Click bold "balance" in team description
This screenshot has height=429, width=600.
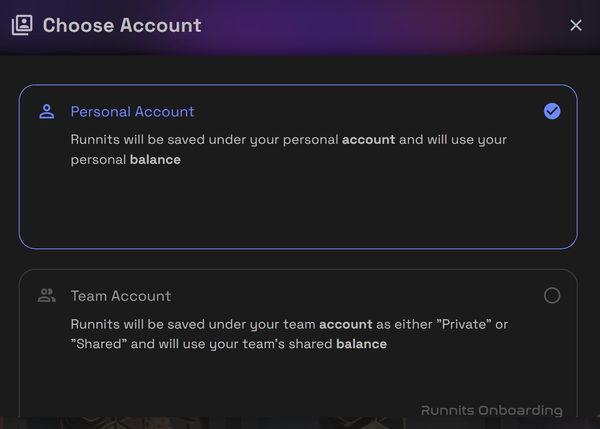pos(361,344)
